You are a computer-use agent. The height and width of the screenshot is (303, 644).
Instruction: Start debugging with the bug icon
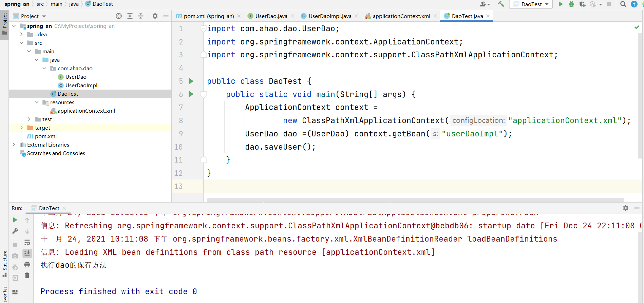coord(571,4)
